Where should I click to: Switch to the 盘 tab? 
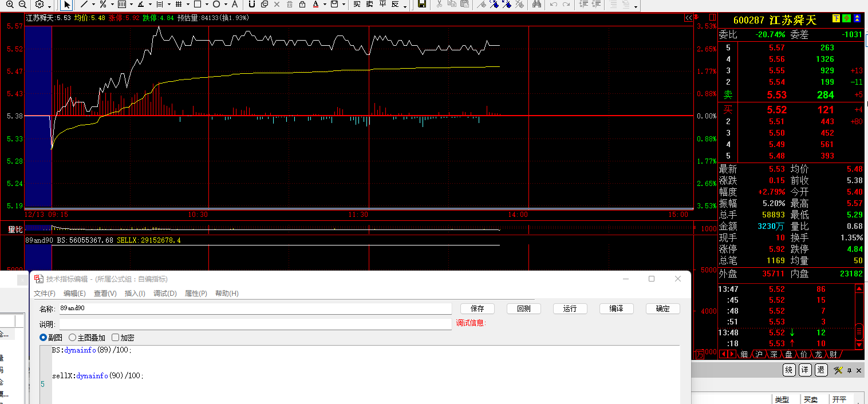tap(788, 355)
